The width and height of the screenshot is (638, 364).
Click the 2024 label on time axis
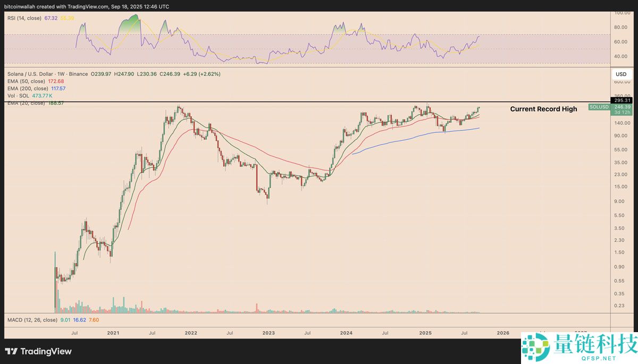pos(346,333)
